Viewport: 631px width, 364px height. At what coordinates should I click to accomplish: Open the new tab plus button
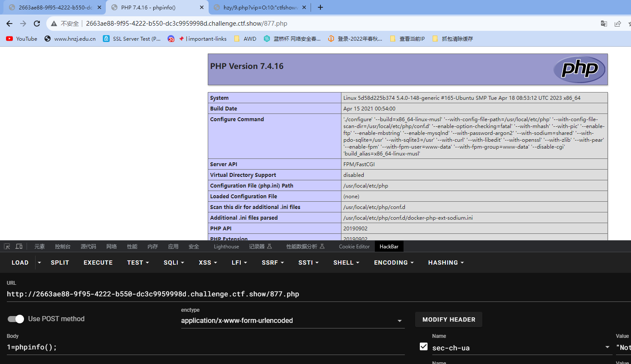pyautogui.click(x=320, y=7)
